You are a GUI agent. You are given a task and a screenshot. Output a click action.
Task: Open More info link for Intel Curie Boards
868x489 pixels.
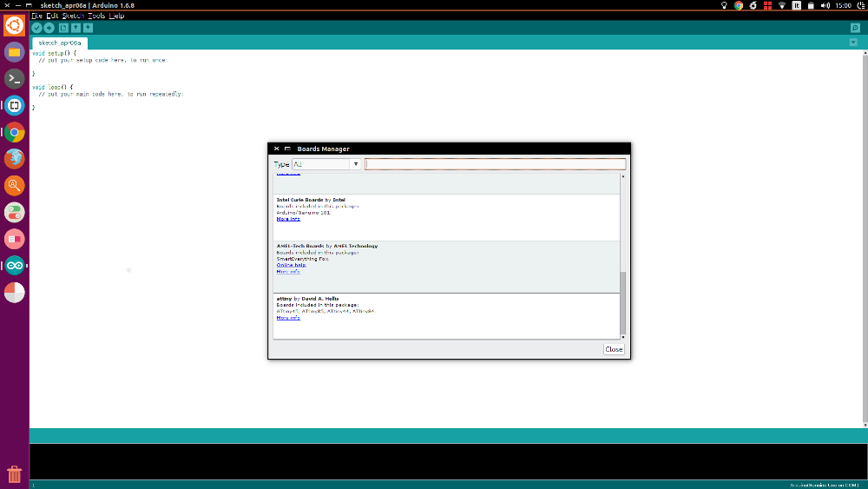pyautogui.click(x=288, y=219)
